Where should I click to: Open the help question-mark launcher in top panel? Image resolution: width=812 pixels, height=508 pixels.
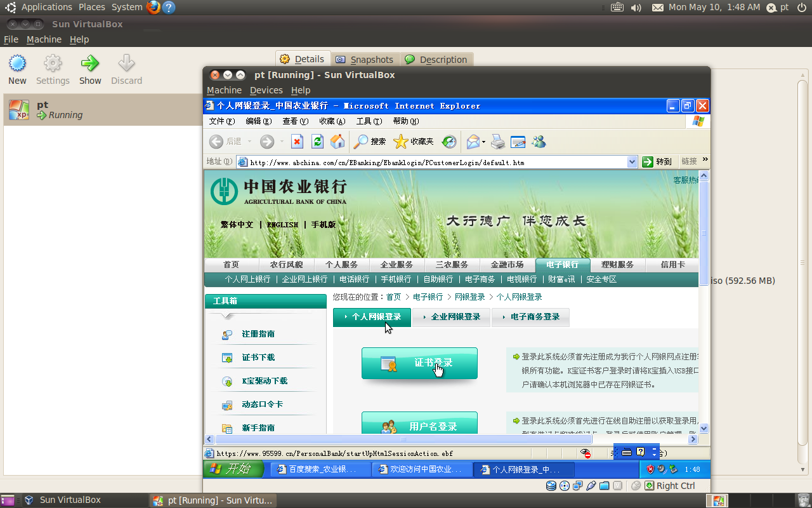tap(168, 8)
